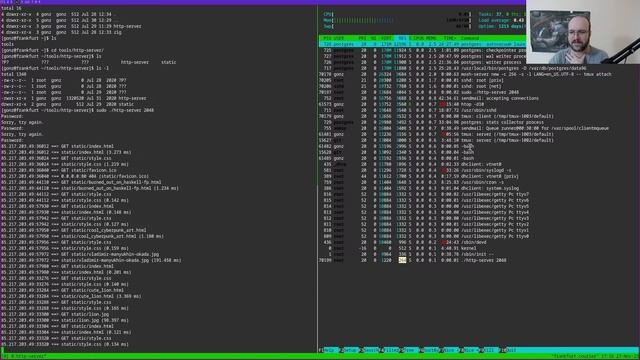Sort by the Command column header
This screenshot has height=360, width=640.
(x=470, y=38)
